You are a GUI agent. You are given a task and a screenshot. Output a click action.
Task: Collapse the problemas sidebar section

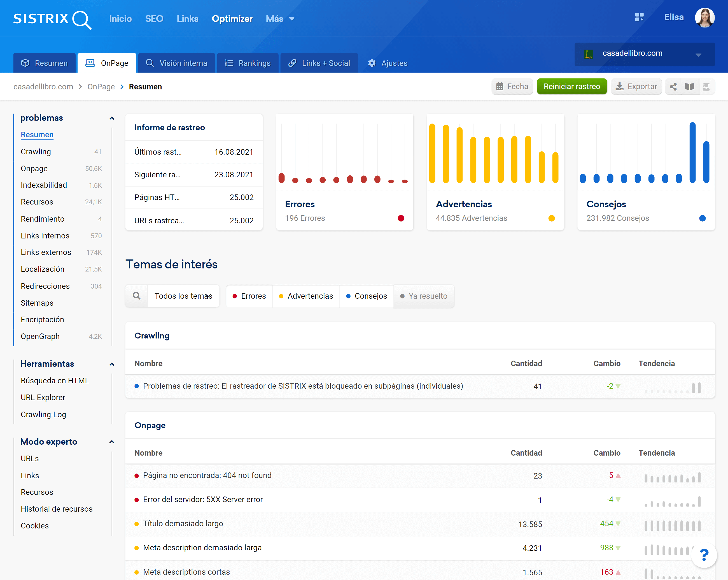112,118
